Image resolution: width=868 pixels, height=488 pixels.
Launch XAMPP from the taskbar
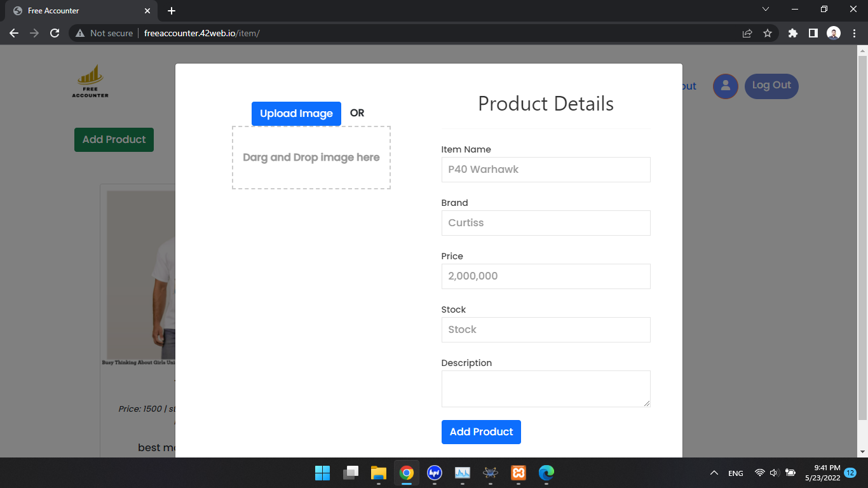click(x=518, y=473)
